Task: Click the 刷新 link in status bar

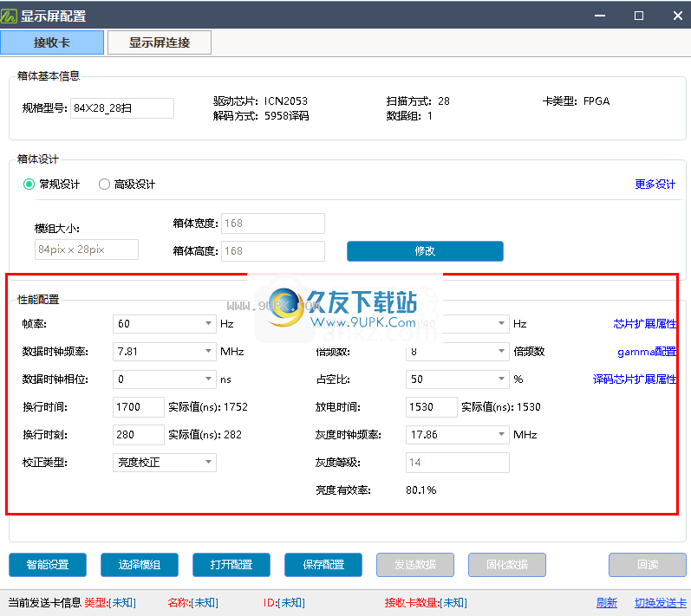Action: pyautogui.click(x=607, y=603)
